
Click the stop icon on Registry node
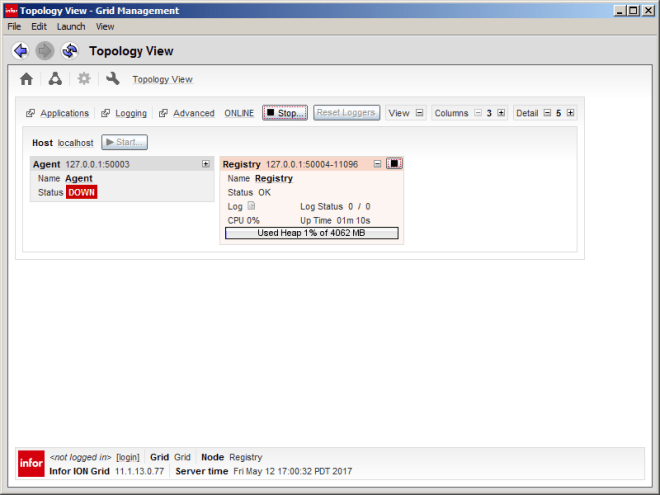click(394, 164)
